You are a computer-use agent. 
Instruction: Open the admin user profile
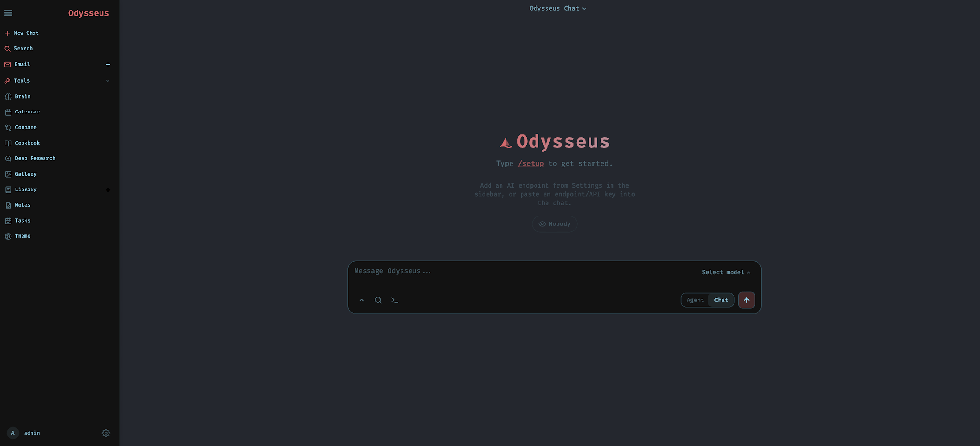(x=23, y=433)
